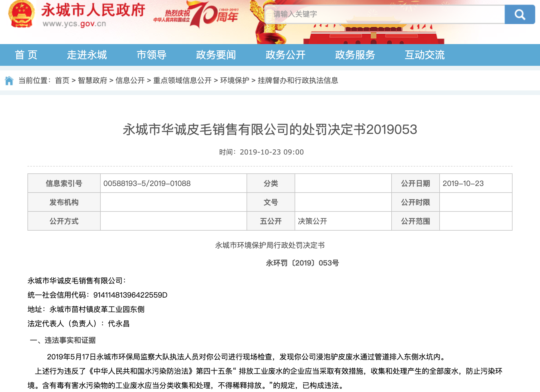540x392 pixels.
Task: Select 市领导 in the navigation bar
Action: coord(152,55)
